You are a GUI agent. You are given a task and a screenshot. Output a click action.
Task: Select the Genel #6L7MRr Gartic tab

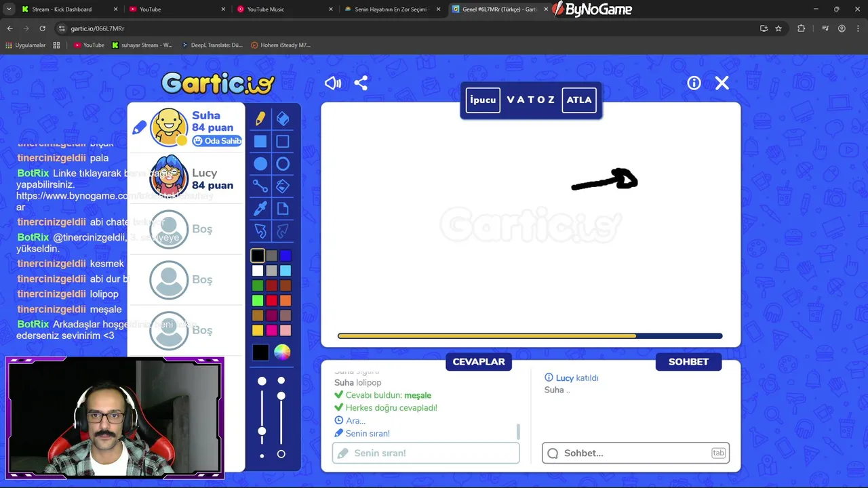click(498, 9)
